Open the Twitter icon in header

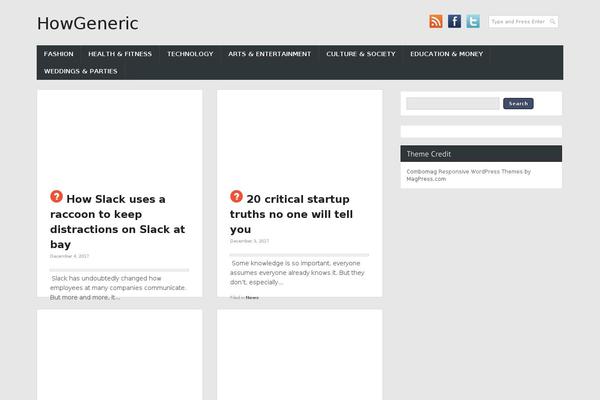[473, 21]
